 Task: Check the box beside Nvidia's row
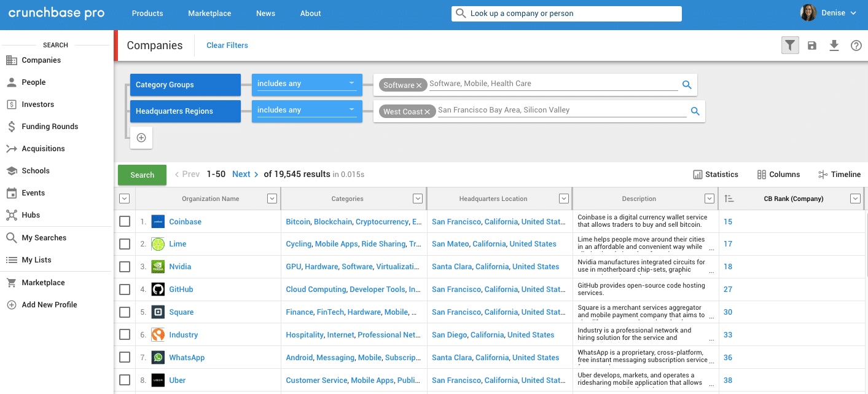click(x=125, y=266)
